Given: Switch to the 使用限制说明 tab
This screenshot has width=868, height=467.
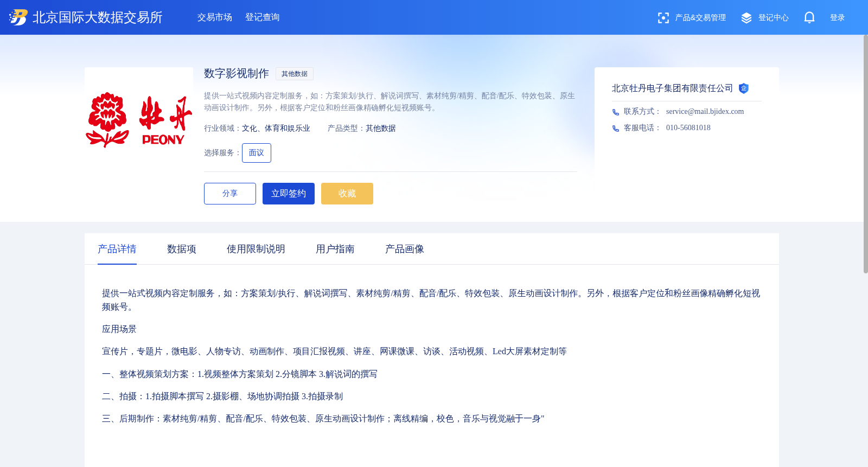Looking at the screenshot, I should (x=256, y=249).
